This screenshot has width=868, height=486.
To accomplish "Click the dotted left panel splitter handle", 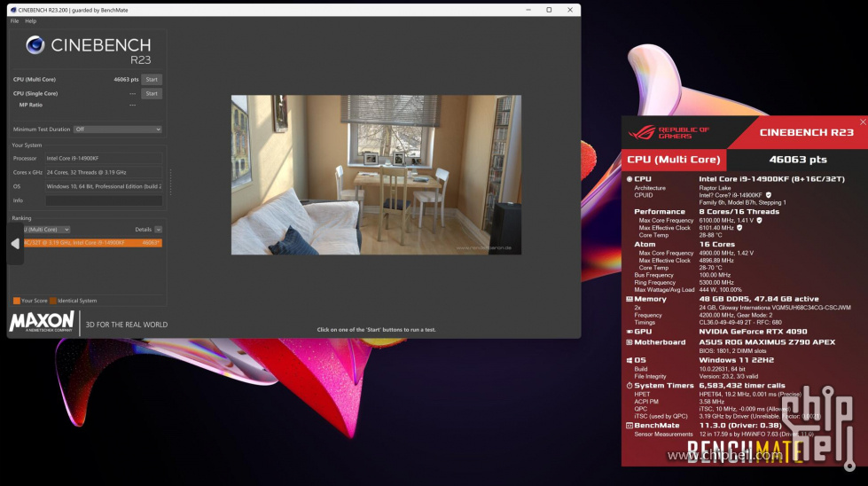I will [x=170, y=182].
